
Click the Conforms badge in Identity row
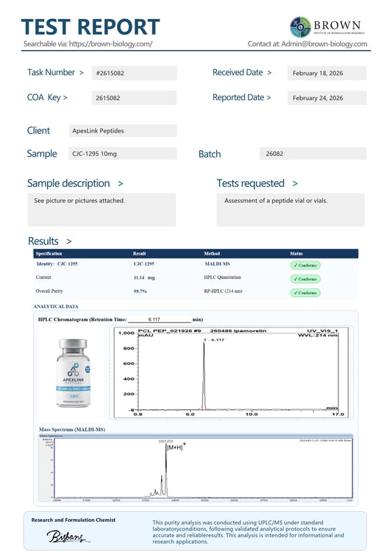[x=305, y=265]
